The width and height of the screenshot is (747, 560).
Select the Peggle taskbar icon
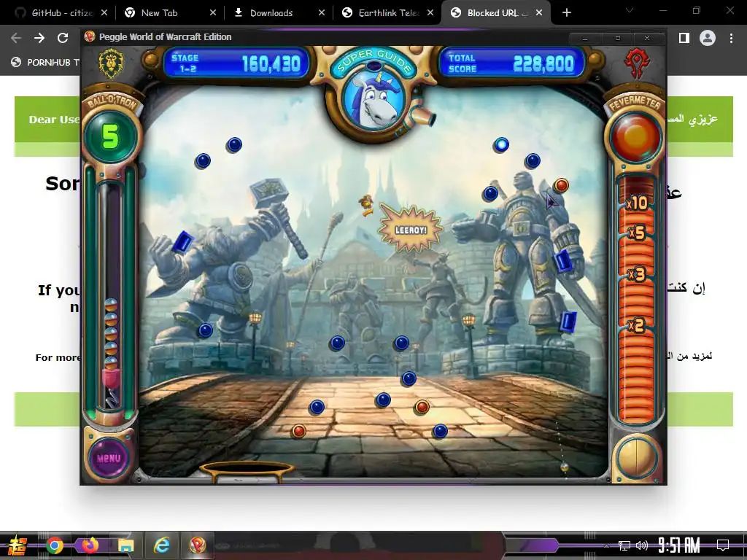198,545
